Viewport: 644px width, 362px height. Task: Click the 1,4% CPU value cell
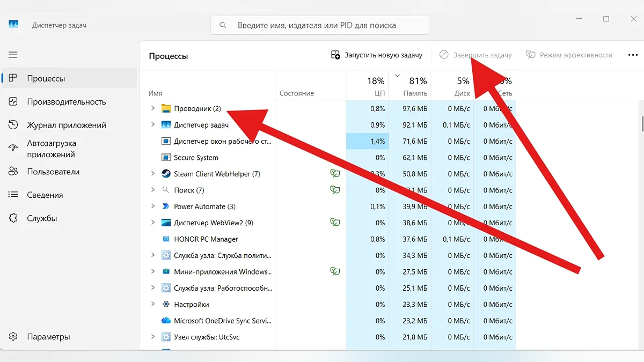pyautogui.click(x=368, y=141)
